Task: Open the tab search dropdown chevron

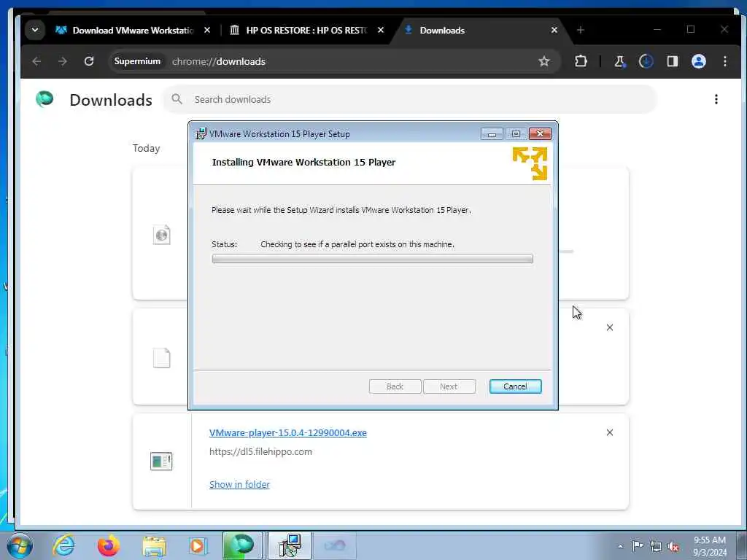Action: pos(35,30)
